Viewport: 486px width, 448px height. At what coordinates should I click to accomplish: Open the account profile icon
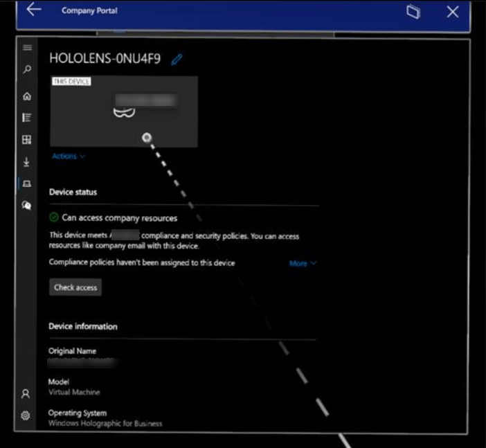point(26,393)
